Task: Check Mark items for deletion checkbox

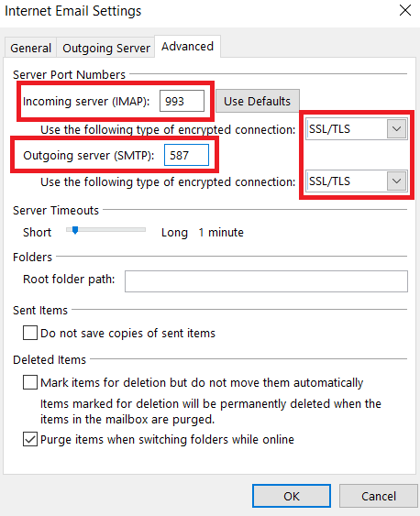Action: click(30, 382)
